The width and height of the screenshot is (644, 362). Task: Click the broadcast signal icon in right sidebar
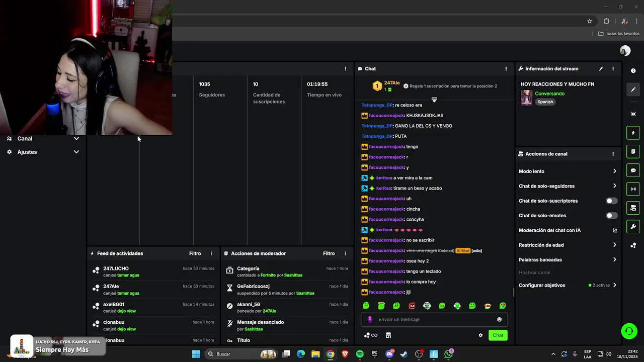(633, 189)
